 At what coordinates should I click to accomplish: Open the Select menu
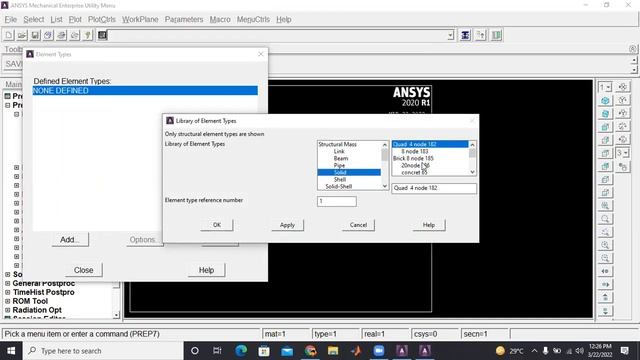pyautogui.click(x=33, y=20)
